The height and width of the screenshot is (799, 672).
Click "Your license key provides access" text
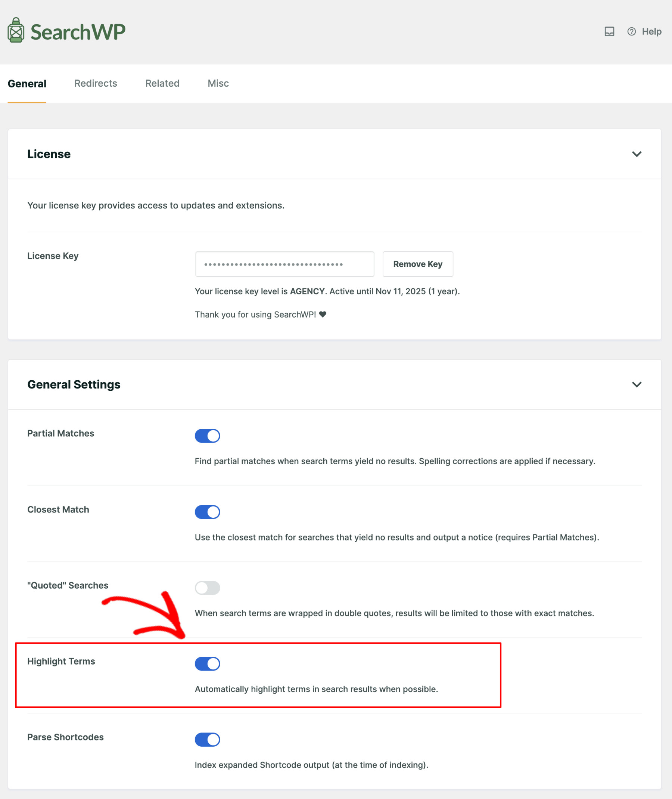click(156, 205)
